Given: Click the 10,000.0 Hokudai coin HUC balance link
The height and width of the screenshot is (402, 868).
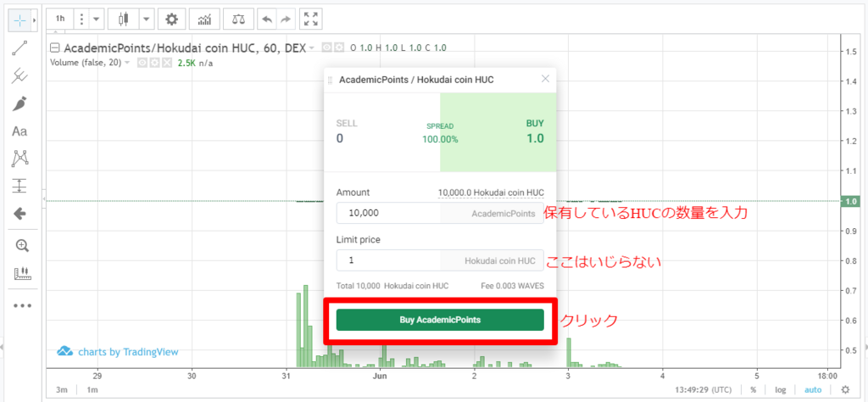Looking at the screenshot, I should pos(491,193).
